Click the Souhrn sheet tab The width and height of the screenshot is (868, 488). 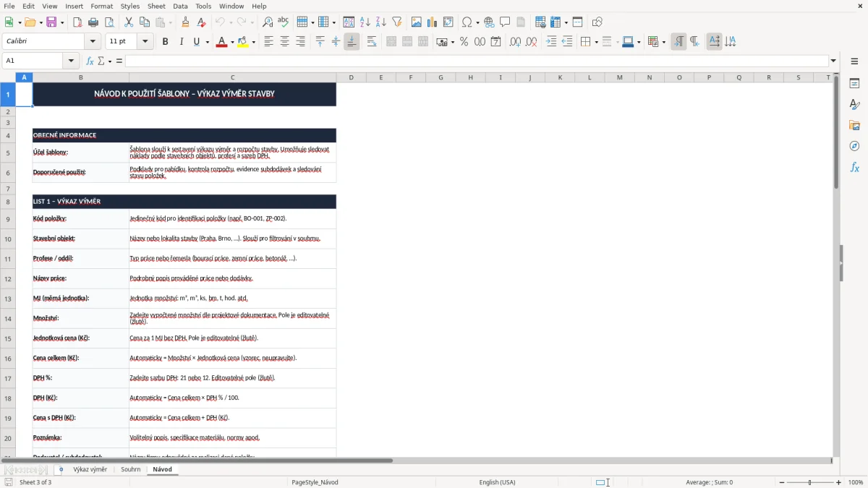tap(131, 469)
